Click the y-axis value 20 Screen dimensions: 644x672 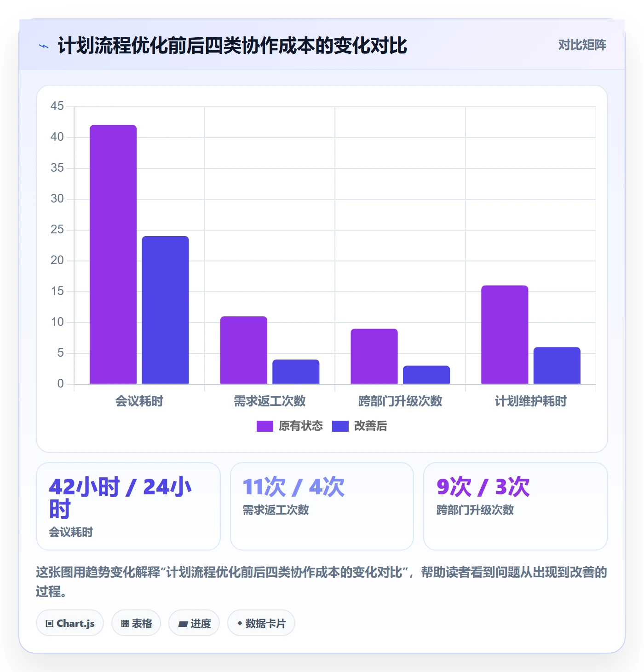tap(57, 261)
